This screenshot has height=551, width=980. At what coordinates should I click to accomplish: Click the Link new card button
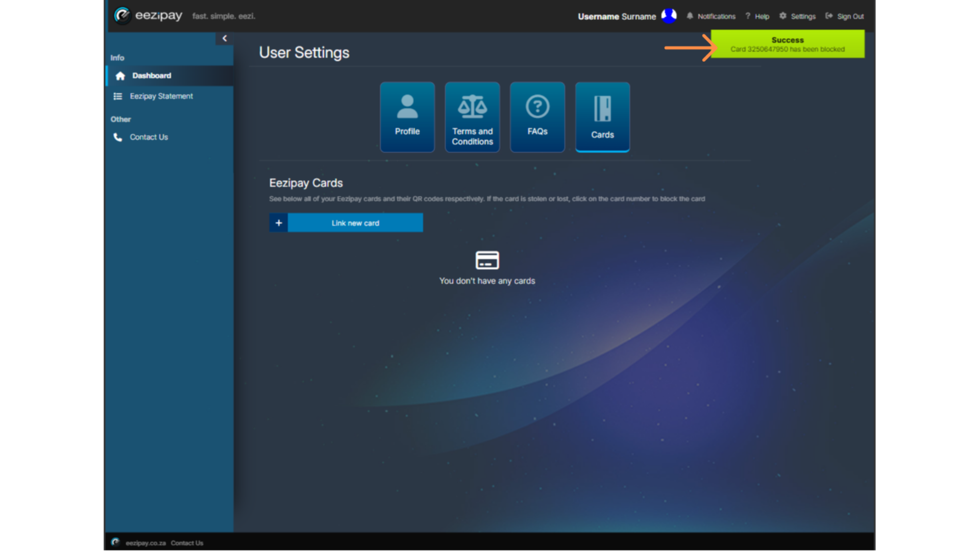tap(346, 223)
